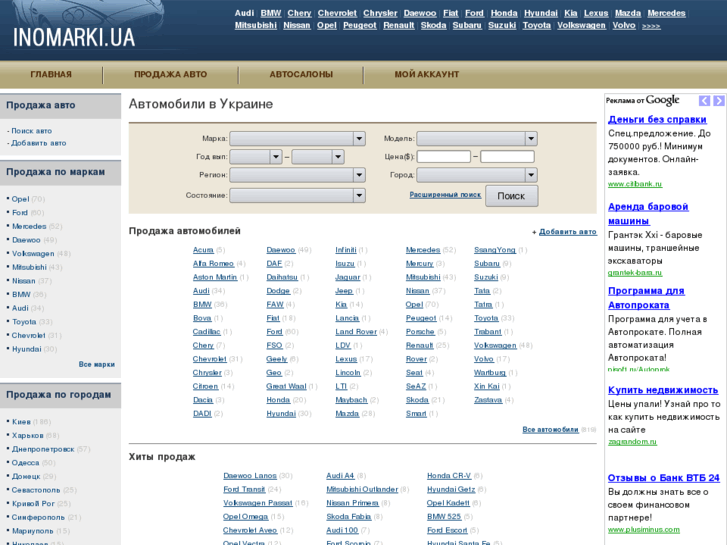Click the Поиск search button
The height and width of the screenshot is (545, 727).
(x=511, y=196)
